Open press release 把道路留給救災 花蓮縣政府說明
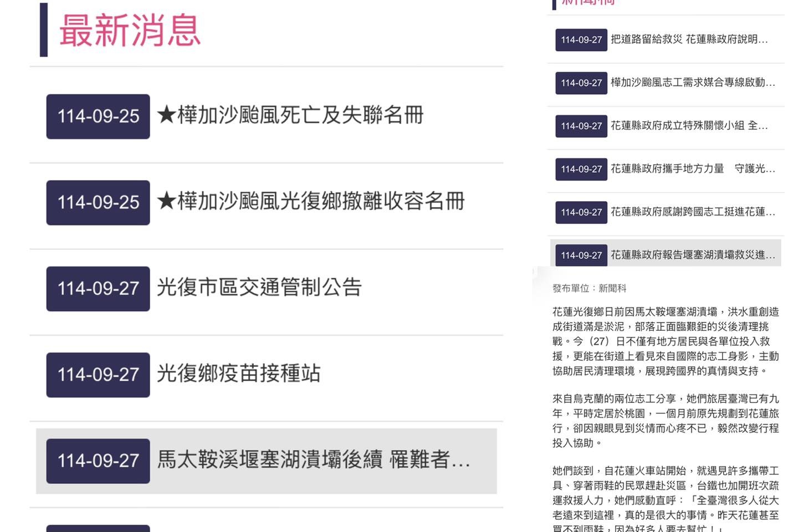 [689, 39]
